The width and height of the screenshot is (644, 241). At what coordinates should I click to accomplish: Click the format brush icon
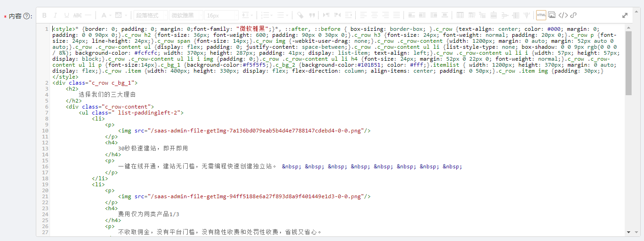click(301, 15)
